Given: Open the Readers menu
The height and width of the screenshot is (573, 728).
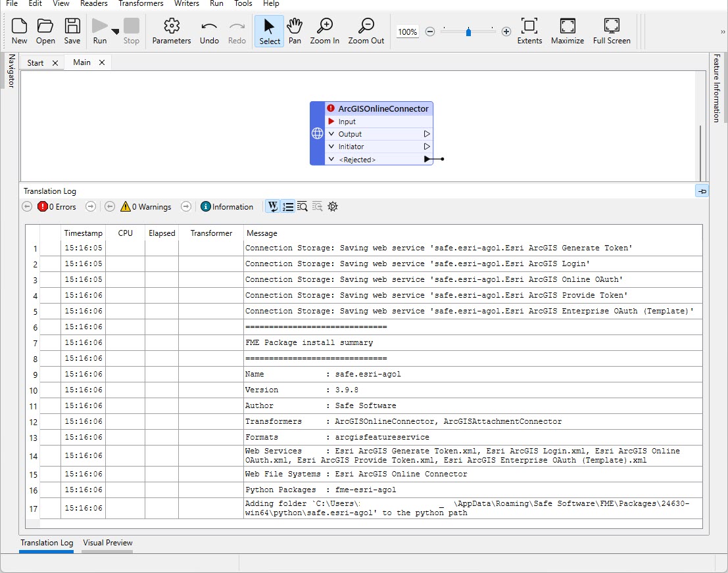Looking at the screenshot, I should point(94,4).
